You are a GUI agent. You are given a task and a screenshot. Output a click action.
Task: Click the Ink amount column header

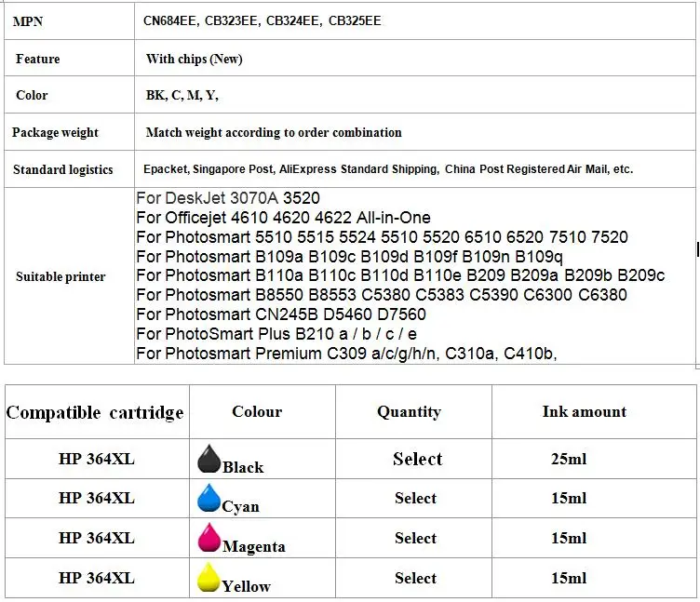pyautogui.click(x=585, y=411)
